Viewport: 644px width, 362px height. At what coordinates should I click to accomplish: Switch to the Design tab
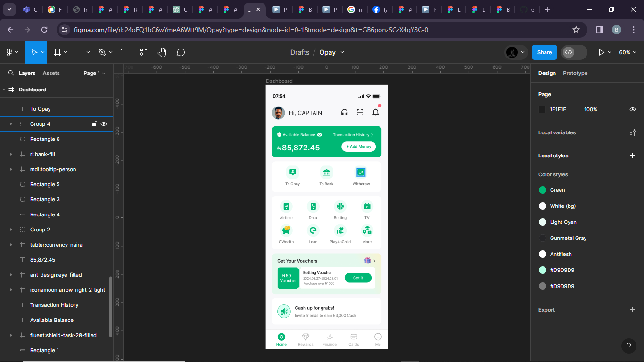[x=547, y=73]
